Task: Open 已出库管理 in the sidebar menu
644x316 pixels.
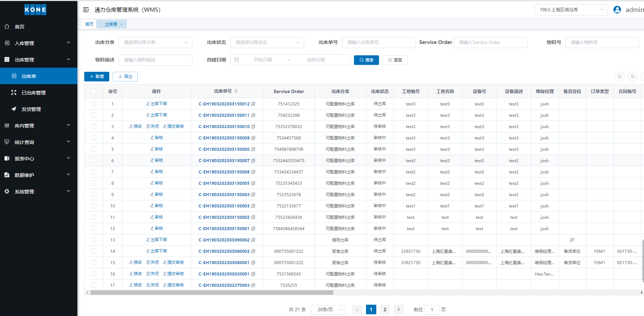Action: click(x=38, y=92)
